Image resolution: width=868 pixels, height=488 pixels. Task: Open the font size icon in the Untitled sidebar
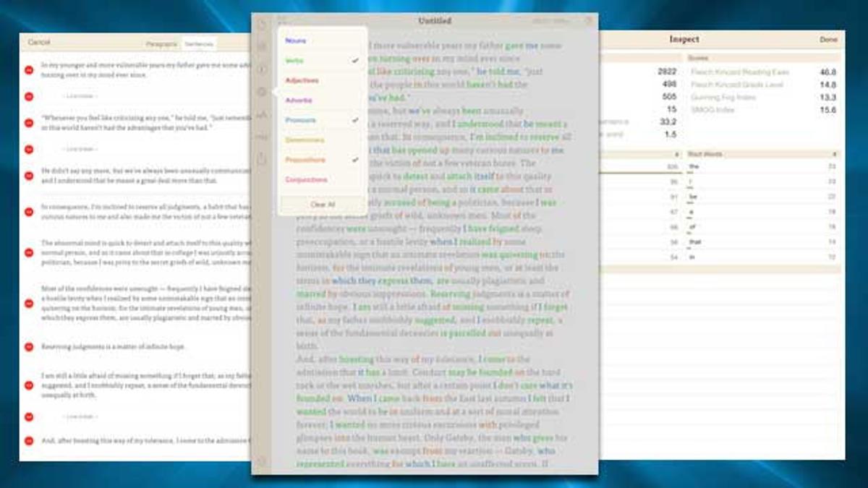262,114
